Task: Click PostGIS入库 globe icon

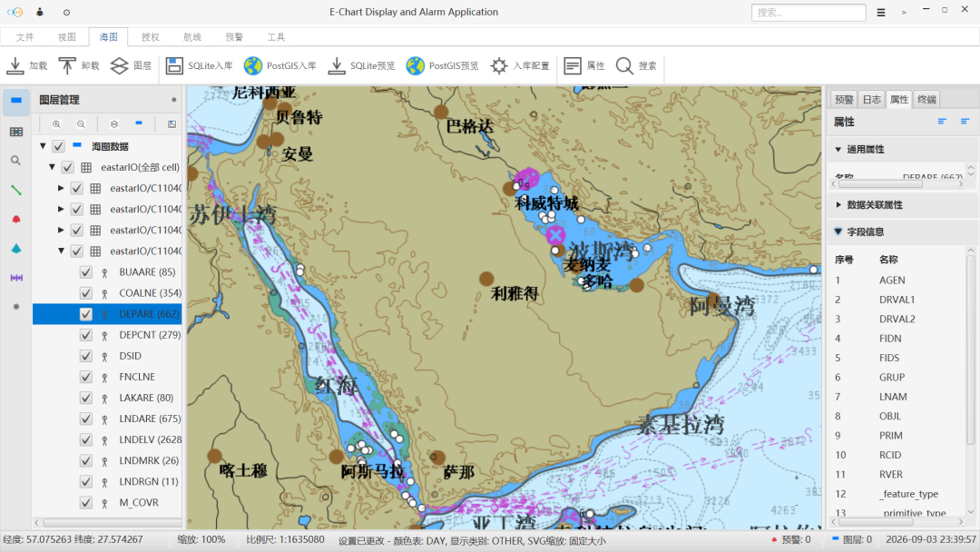Action: (253, 65)
